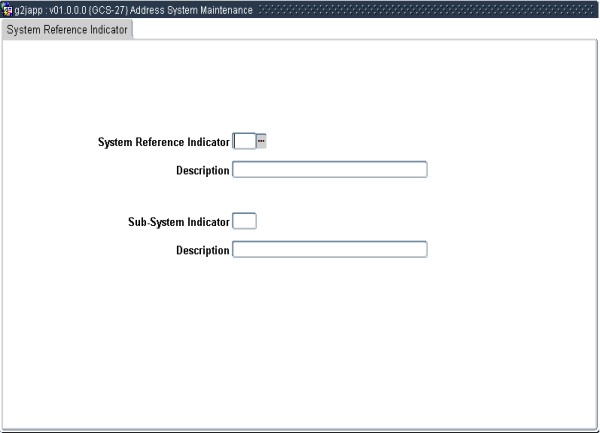Open the System Reference Indicator list of values

261,142
